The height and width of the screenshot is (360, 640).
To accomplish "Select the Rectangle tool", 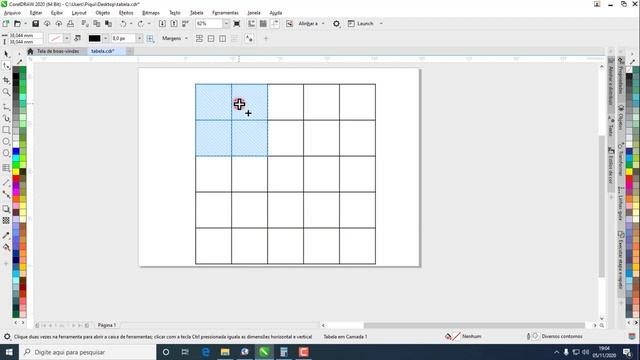I will 6,130.
